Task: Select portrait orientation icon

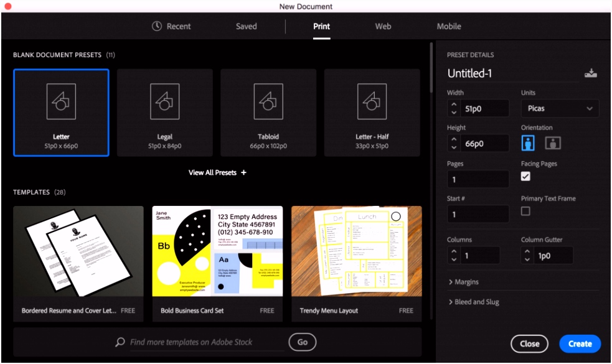Action: tap(528, 142)
